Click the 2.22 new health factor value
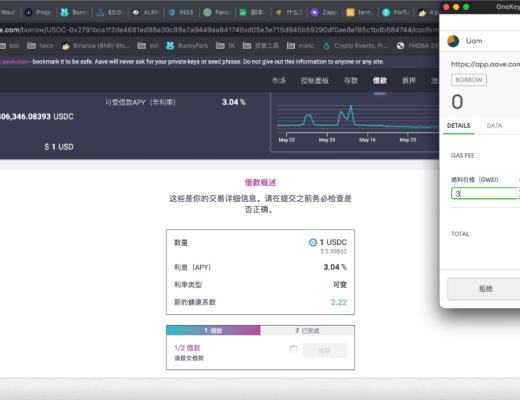Viewport: 520px width, 400px height. (339, 302)
